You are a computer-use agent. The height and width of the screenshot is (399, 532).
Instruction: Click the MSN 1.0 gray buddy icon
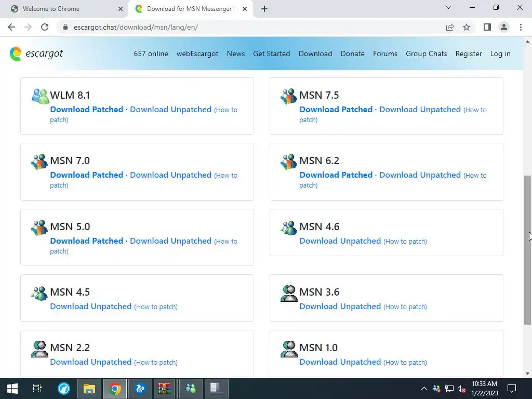[289, 349]
